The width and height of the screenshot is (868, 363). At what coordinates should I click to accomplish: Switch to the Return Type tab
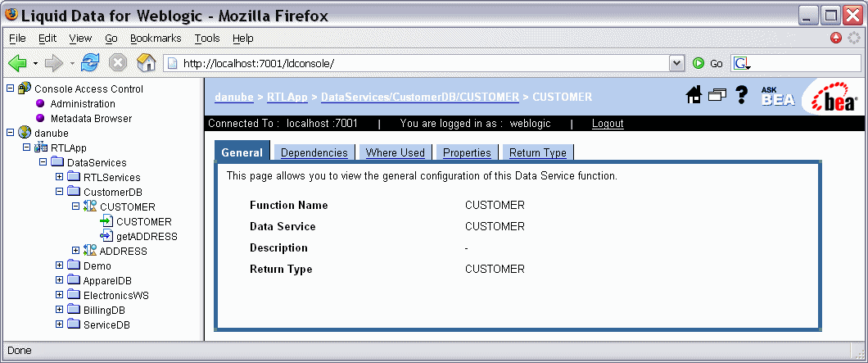[x=537, y=152]
